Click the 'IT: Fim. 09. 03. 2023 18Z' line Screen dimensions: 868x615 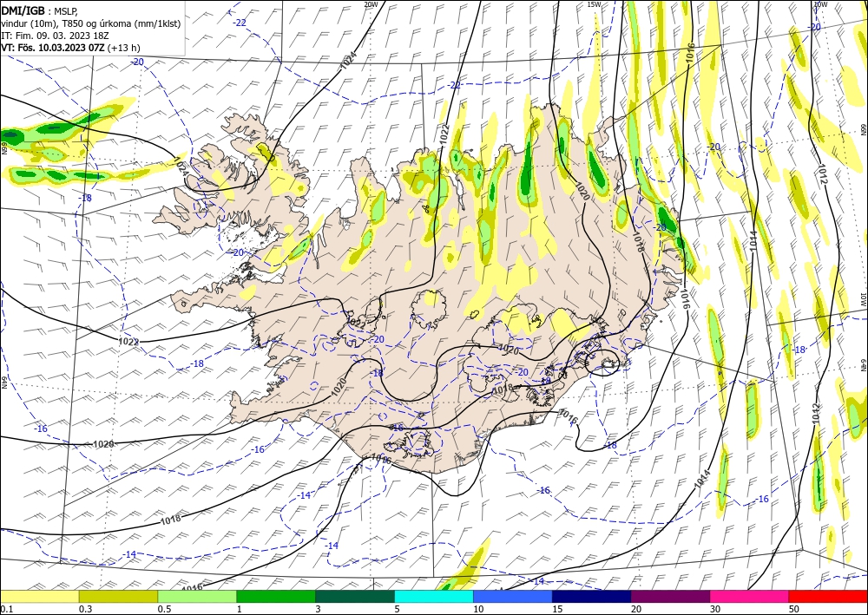click(x=55, y=36)
